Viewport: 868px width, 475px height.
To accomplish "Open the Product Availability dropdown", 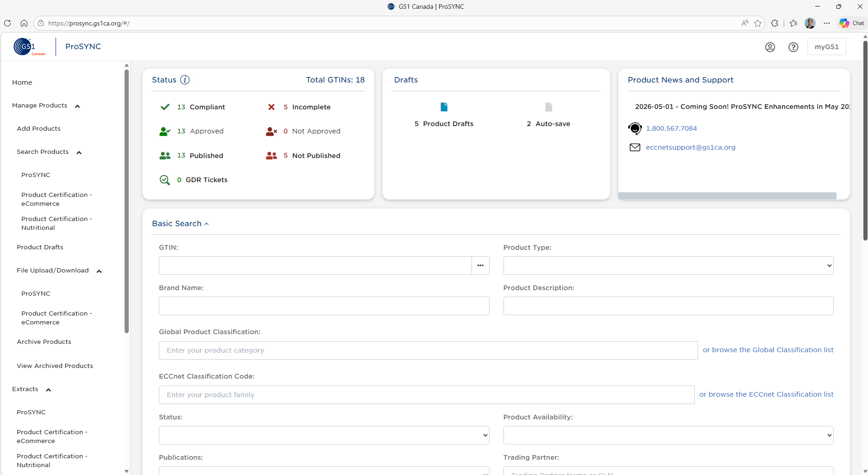I will pyautogui.click(x=668, y=435).
